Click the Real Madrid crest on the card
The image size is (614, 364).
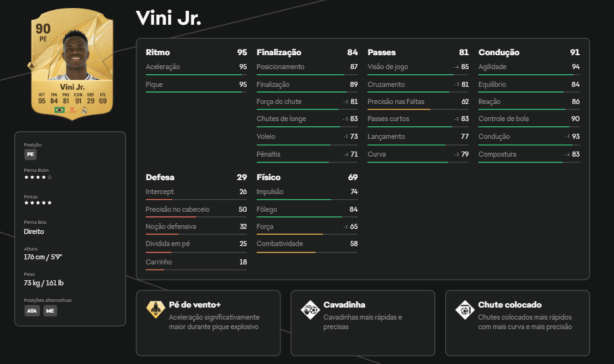(x=84, y=110)
